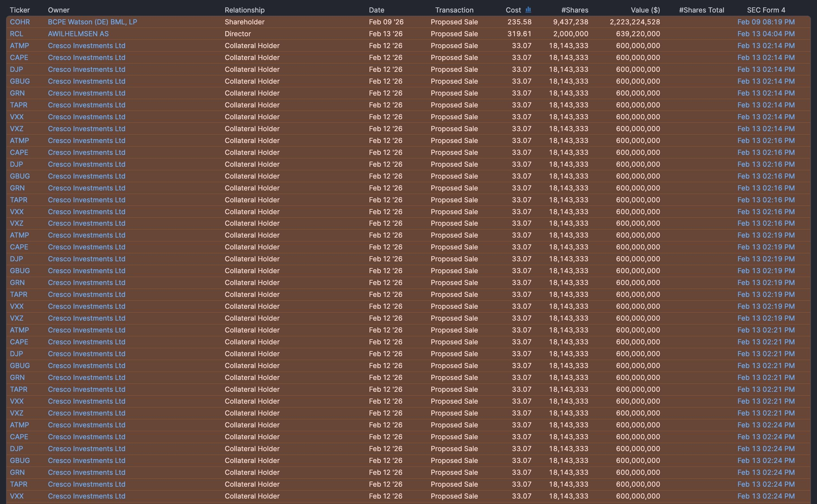Image resolution: width=817 pixels, height=504 pixels.
Task: Click the chart icon beside the Cost header
Action: point(528,10)
